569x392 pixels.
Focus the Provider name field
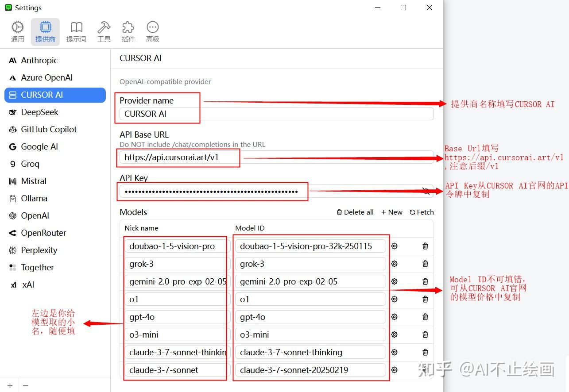276,114
